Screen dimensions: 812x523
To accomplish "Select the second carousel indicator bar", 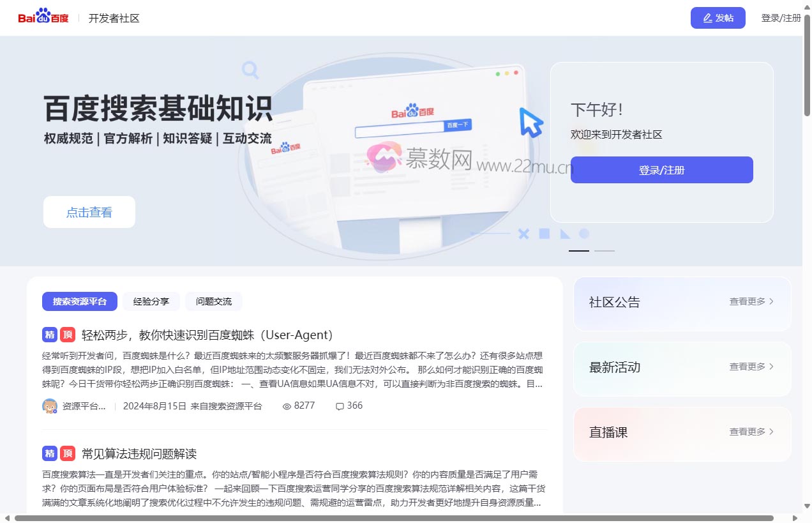I will pyautogui.click(x=604, y=250).
